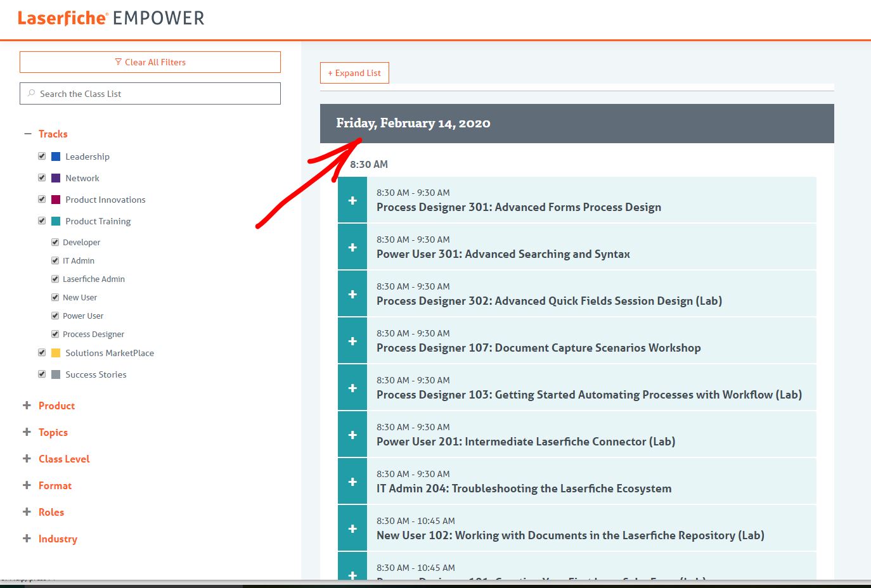This screenshot has width=871, height=588.
Task: Expand the New User 102 plus icon
Action: (x=352, y=528)
